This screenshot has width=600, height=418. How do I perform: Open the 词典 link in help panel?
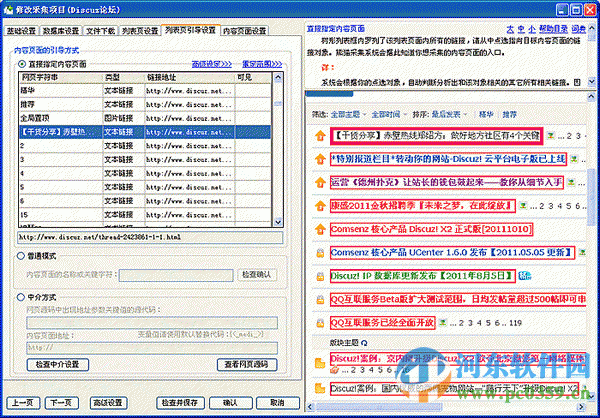click(579, 29)
